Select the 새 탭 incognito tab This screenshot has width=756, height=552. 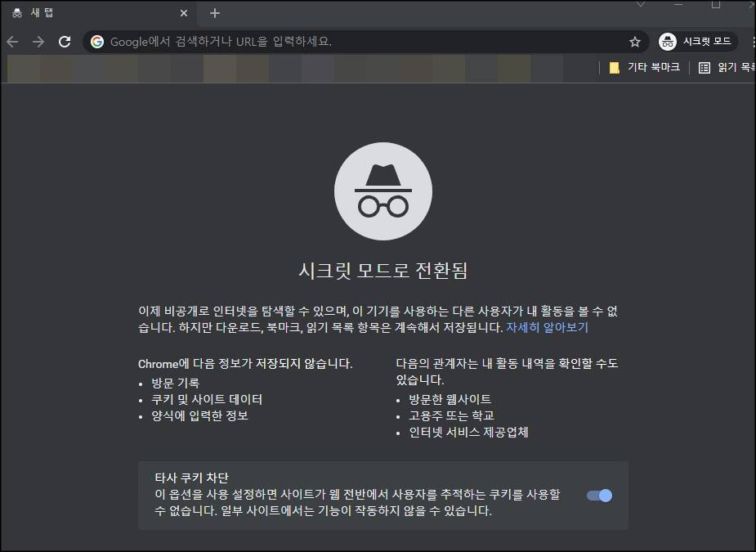(99, 14)
